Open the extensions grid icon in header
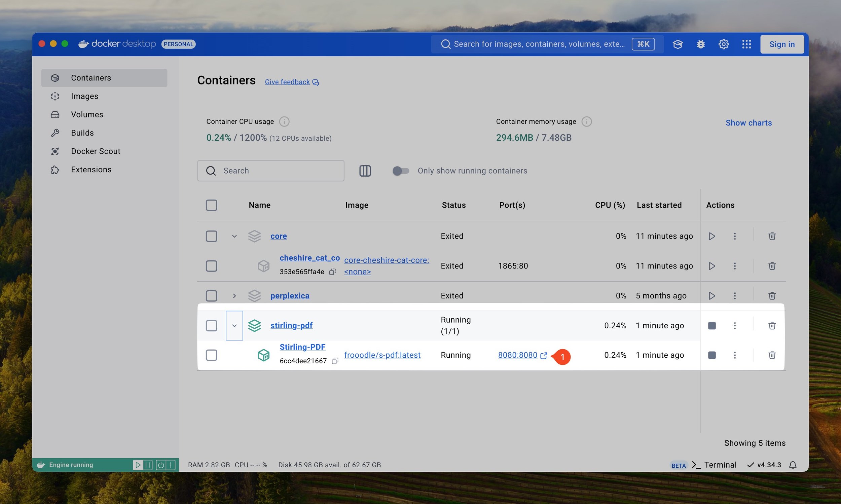This screenshot has height=504, width=841. (x=746, y=44)
